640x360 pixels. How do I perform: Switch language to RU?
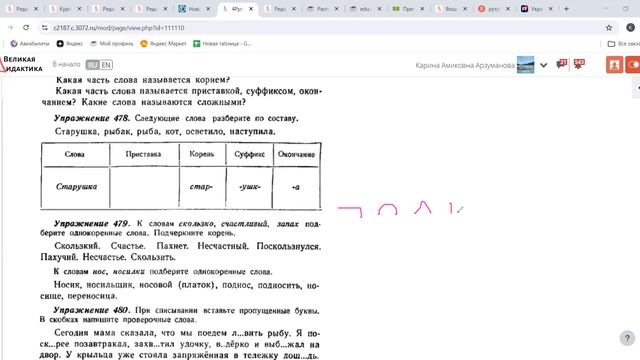tap(93, 65)
